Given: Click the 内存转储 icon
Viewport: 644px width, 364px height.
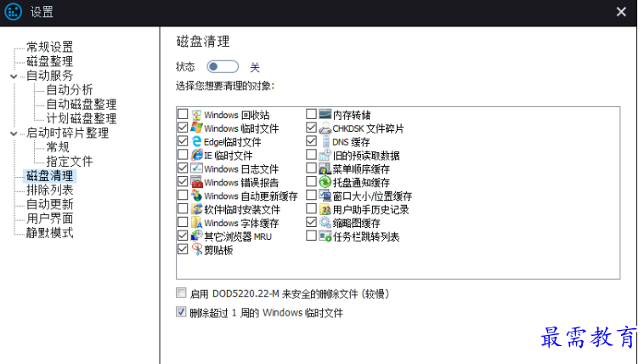Looking at the screenshot, I should click(x=325, y=114).
